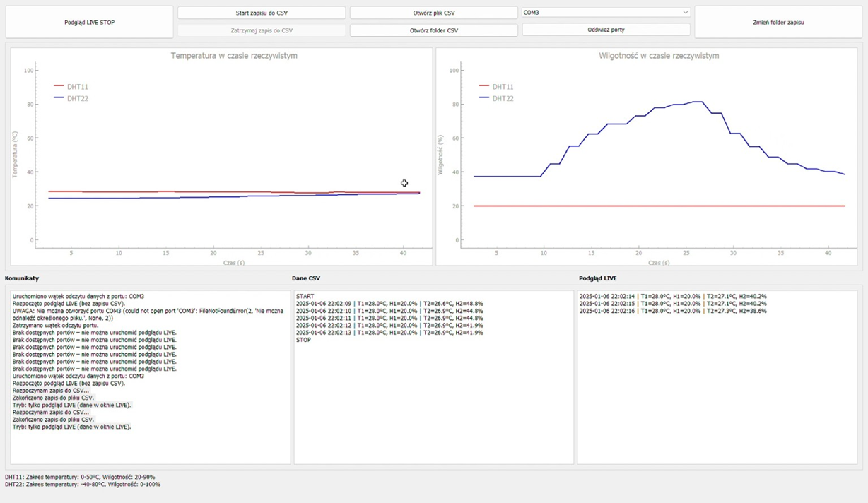Select the 22:02:16 entry in Podgląd LIVE panel
Screen dimensions: 868x503
point(672,311)
